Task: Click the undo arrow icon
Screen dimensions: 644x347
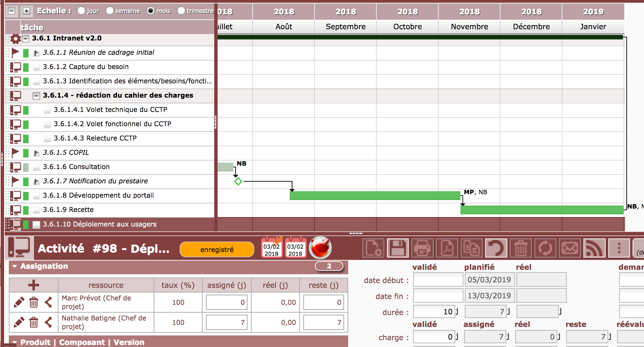Action: click(496, 248)
